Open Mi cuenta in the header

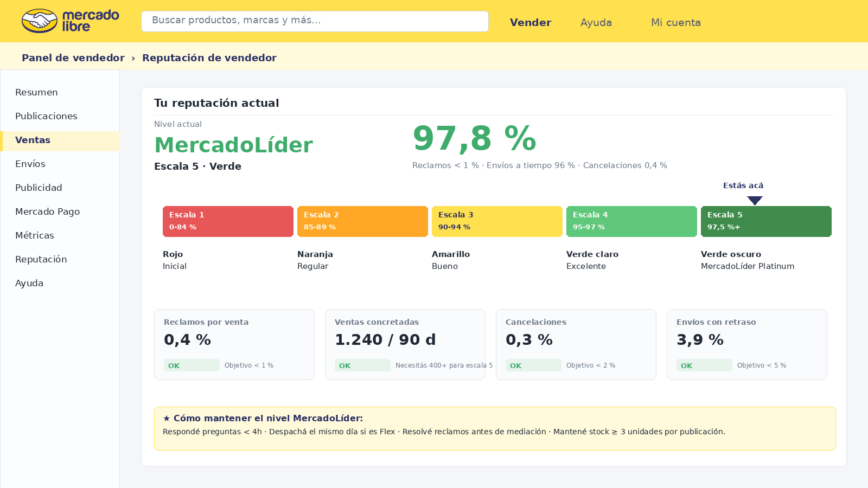[676, 22]
